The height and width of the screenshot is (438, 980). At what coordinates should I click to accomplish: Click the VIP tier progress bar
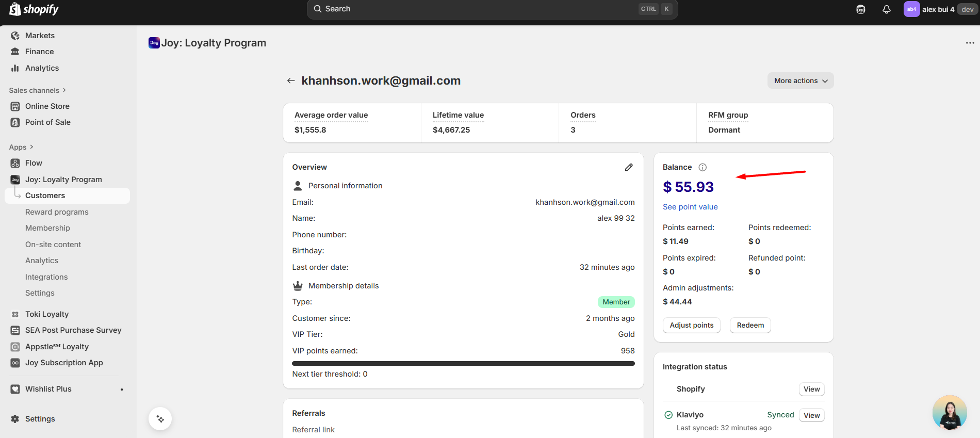coord(463,363)
